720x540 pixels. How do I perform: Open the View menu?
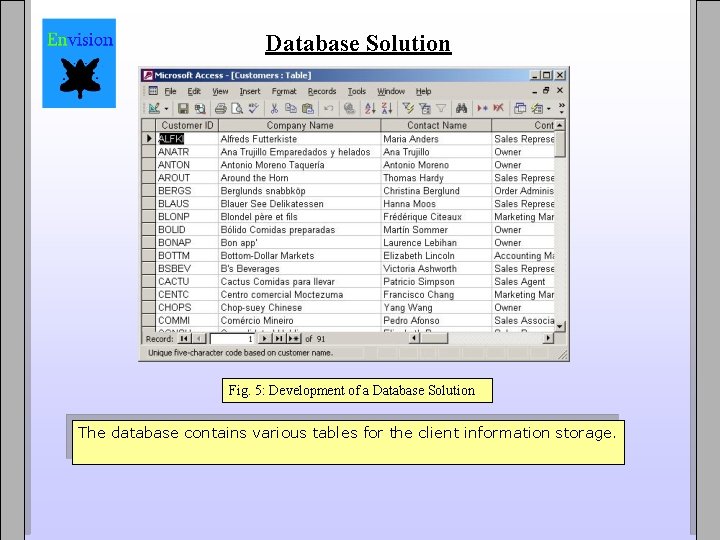[220, 91]
